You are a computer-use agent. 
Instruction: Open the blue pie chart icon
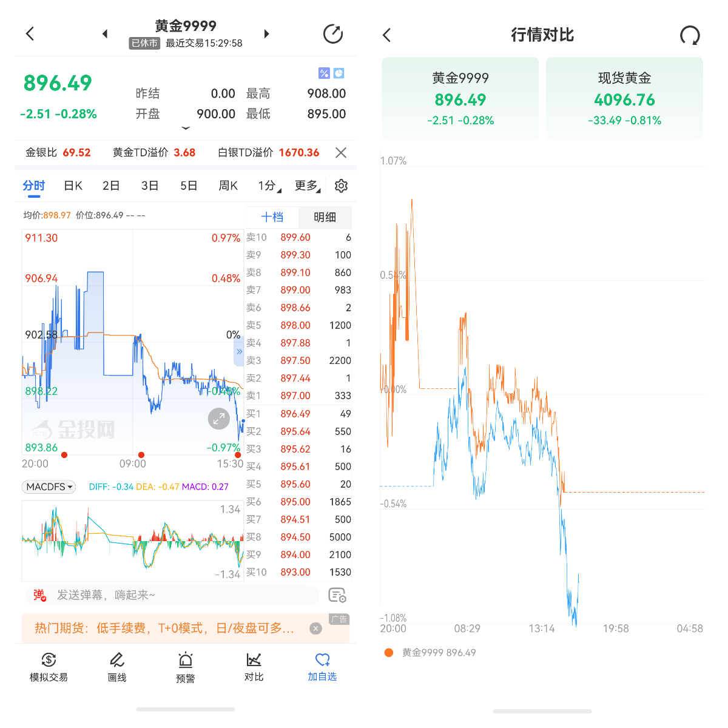339,73
